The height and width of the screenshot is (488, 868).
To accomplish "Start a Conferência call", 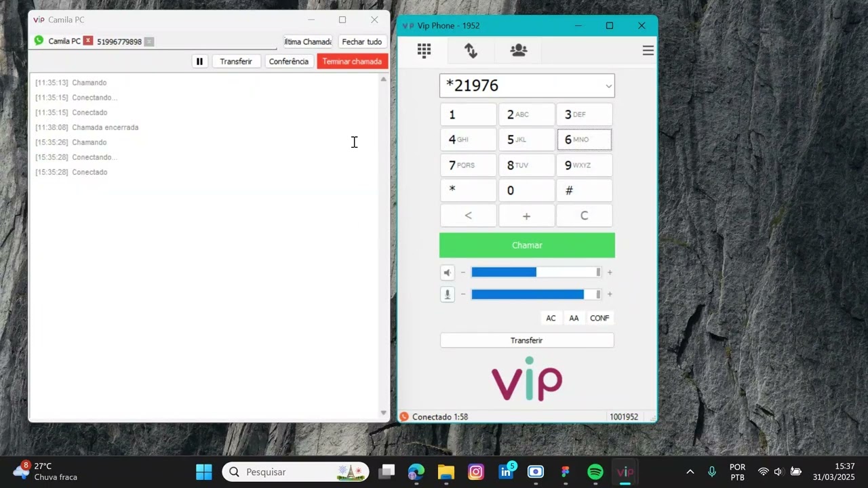I will pyautogui.click(x=288, y=61).
